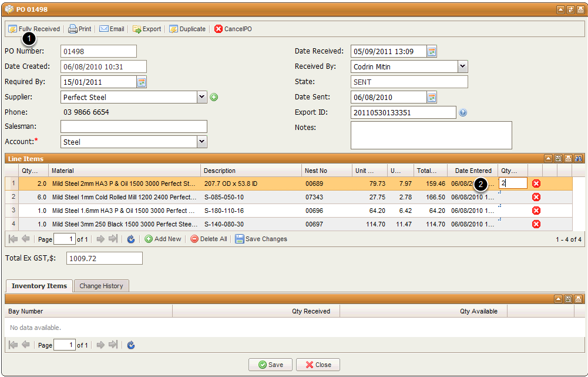Click the Salesman input field
Screen dimensions: 588x377
click(134, 126)
